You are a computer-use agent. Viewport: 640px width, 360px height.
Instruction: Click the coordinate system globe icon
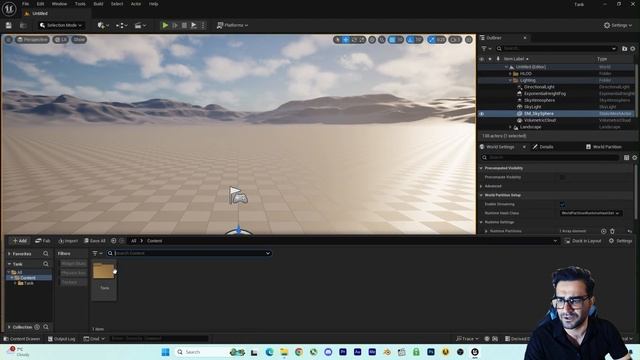click(x=372, y=40)
